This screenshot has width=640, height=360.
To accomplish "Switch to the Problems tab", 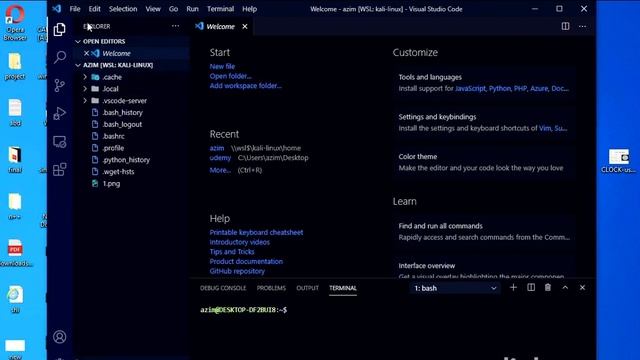I will tap(271, 288).
